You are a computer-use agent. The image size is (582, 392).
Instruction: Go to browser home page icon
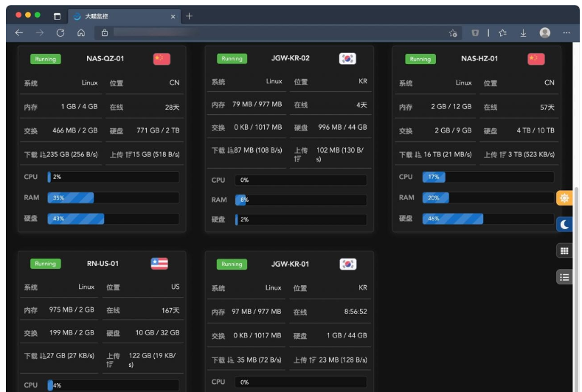81,33
